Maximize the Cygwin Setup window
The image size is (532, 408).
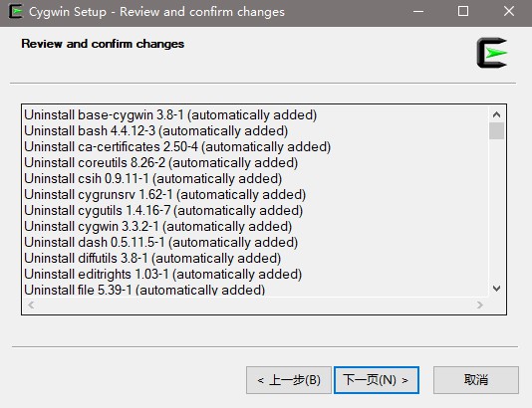pyautogui.click(x=463, y=12)
